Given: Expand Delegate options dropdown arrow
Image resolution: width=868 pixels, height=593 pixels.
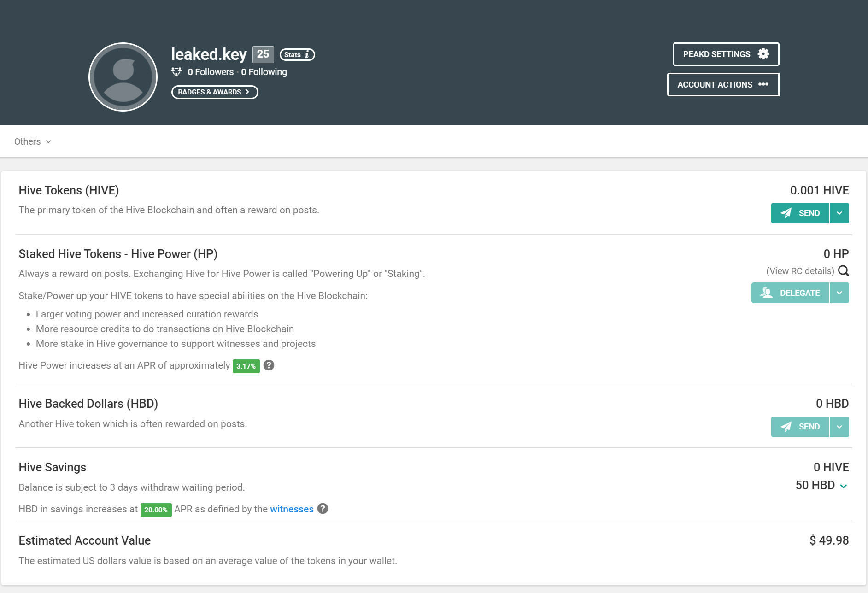Looking at the screenshot, I should [x=839, y=293].
